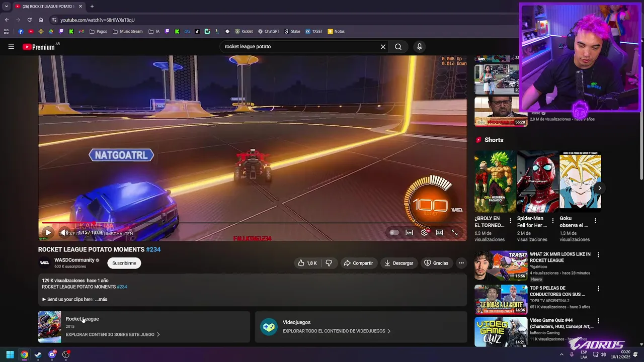Open the ChatGPT bookmark
This screenshot has height=362, width=644.
(x=269, y=31)
